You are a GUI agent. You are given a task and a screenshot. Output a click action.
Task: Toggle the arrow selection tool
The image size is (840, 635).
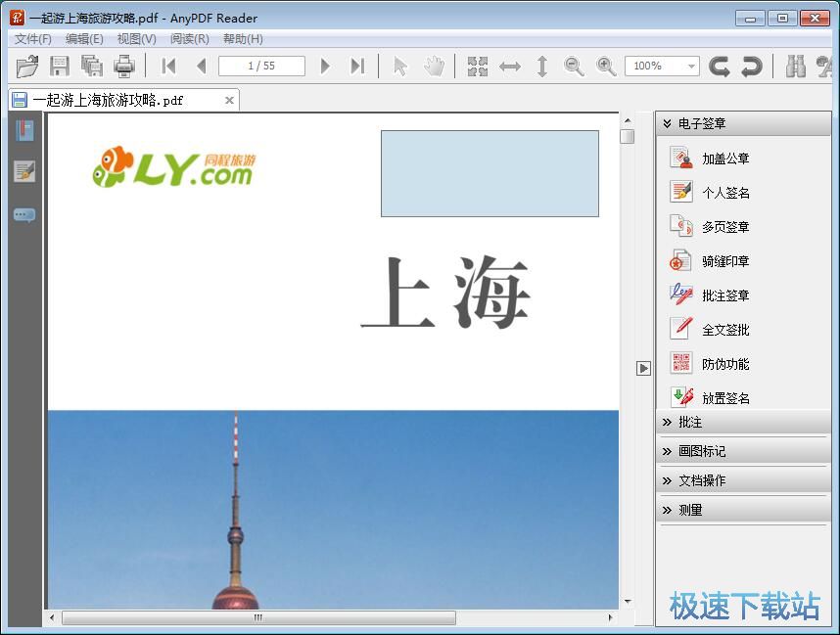402,66
